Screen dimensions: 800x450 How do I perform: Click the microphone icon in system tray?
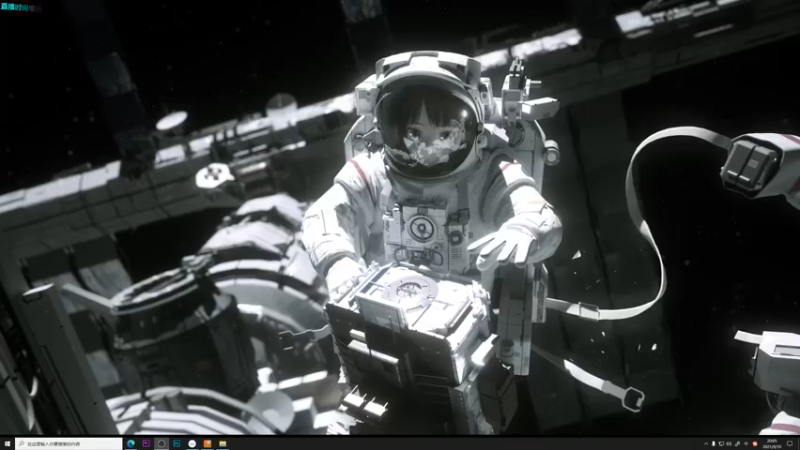pos(713,444)
